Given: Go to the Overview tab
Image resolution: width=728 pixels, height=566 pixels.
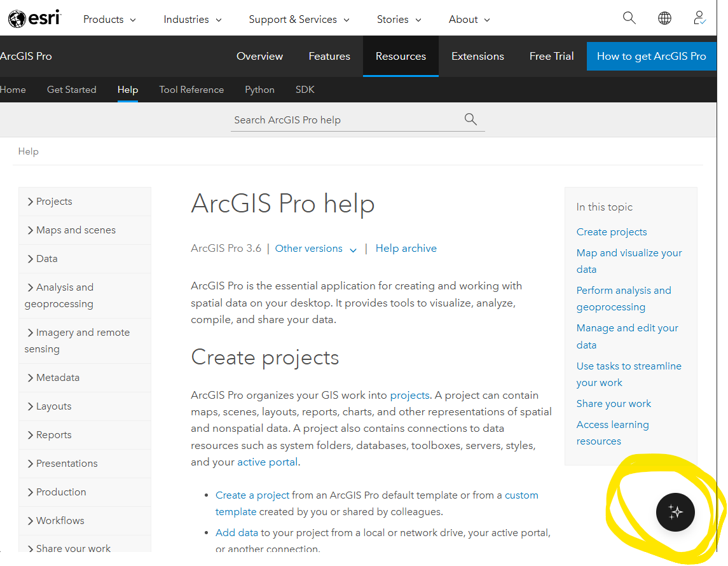Looking at the screenshot, I should [259, 56].
